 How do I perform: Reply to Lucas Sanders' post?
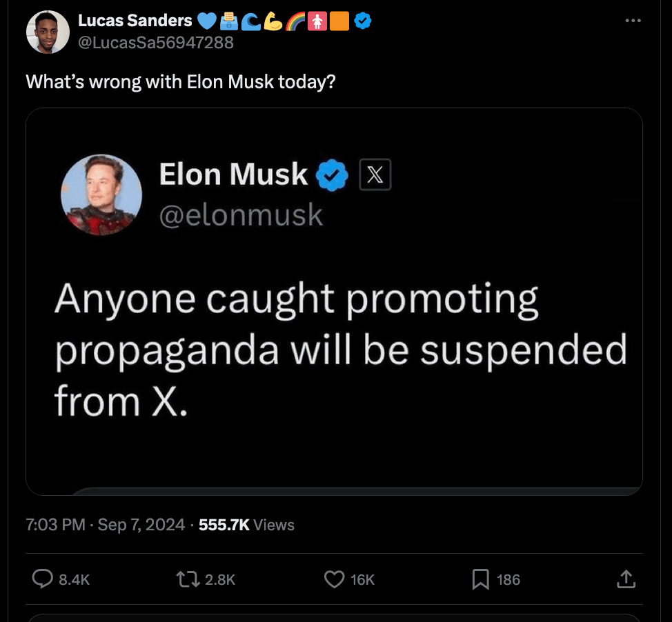coord(43,580)
